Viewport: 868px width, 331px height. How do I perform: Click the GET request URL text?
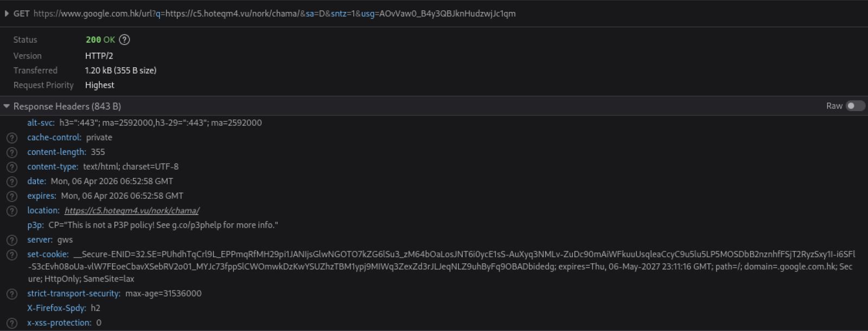click(x=275, y=14)
